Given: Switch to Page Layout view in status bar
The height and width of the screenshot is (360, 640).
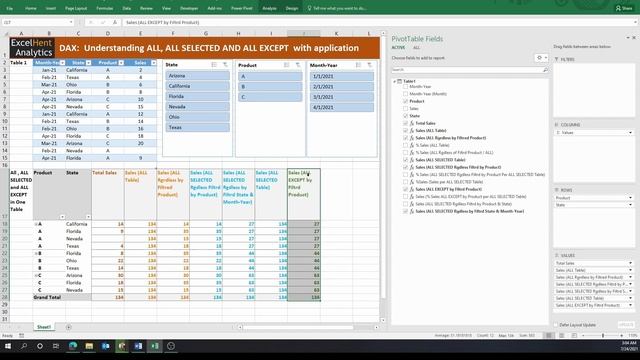Looking at the screenshot, I should click(562, 335).
